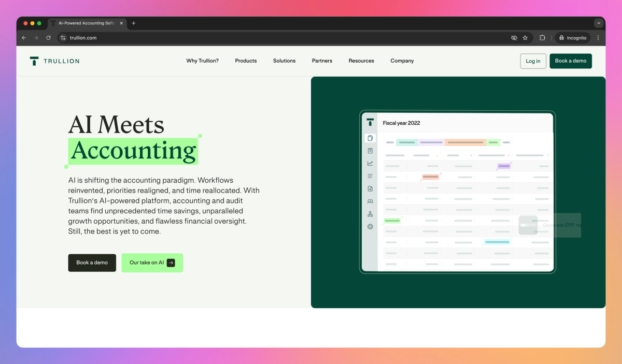
Task: Click the Incognito profile indicator
Action: tap(573, 38)
